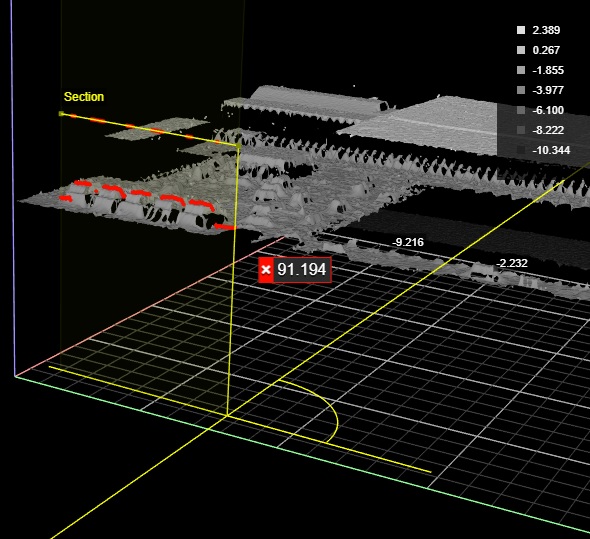This screenshot has width=590, height=539.
Task: Click the -6.100 legend swatch
Action: click(521, 110)
